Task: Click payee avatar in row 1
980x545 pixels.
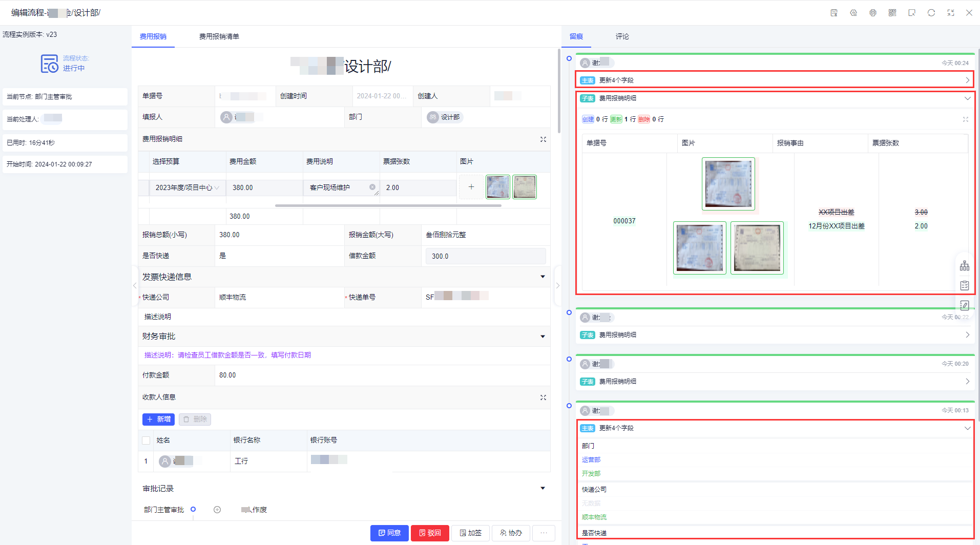Action: pyautogui.click(x=165, y=462)
